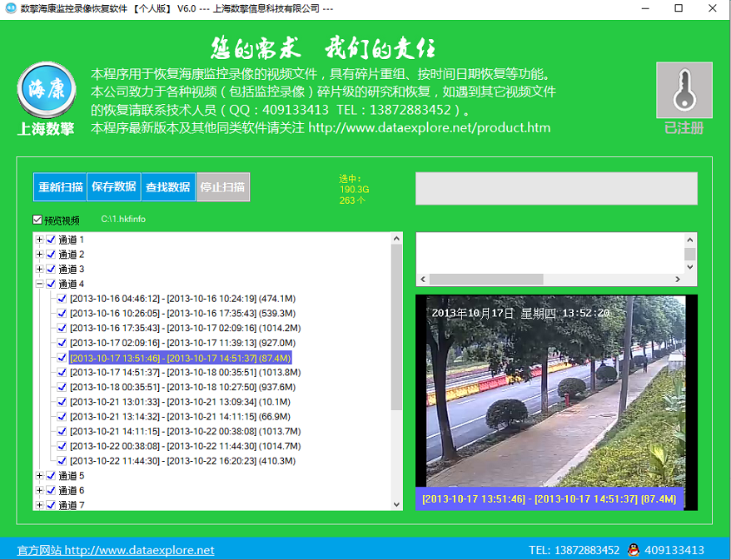Image resolution: width=731 pixels, height=560 pixels.
Task: Expand the 通道 3 tree node
Action: pos(40,270)
